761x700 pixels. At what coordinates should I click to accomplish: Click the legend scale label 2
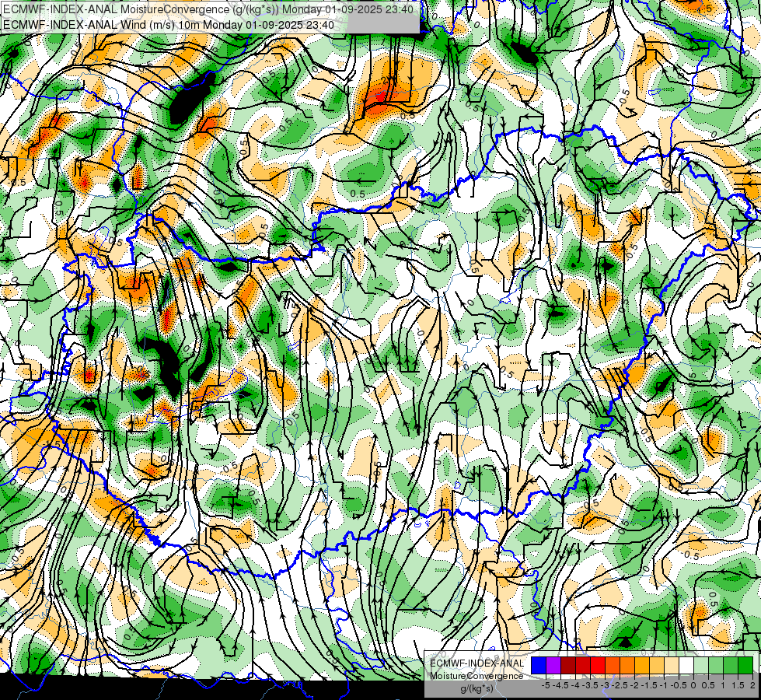point(752,685)
